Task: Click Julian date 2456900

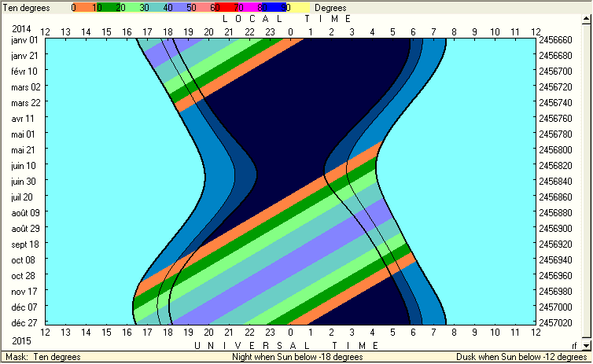Action: coord(555,229)
